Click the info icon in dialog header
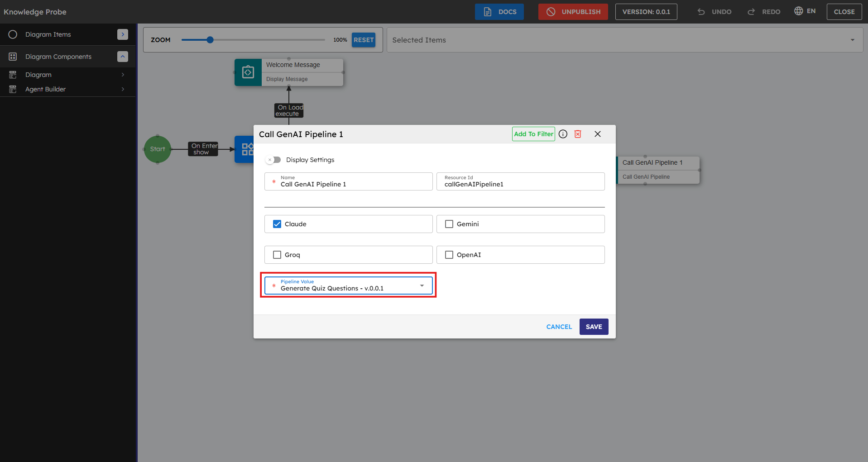 pos(563,134)
